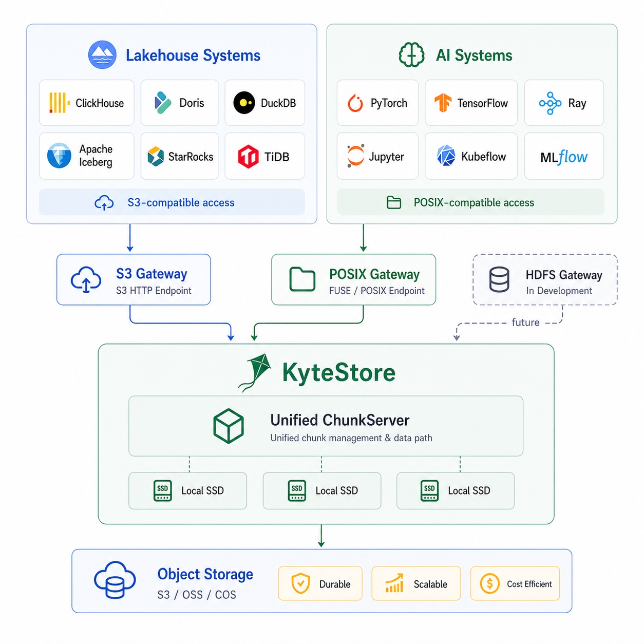Click the S3-compatible access cloud icon

click(x=104, y=203)
